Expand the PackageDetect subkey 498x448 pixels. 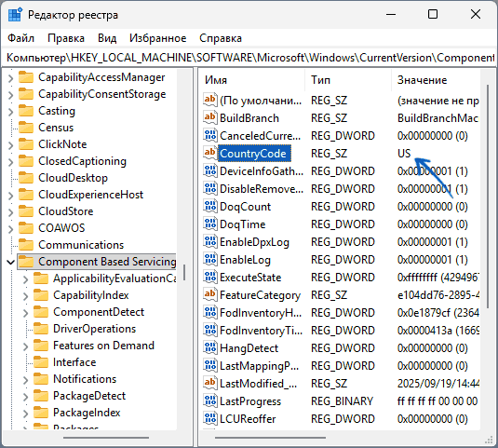(26, 396)
